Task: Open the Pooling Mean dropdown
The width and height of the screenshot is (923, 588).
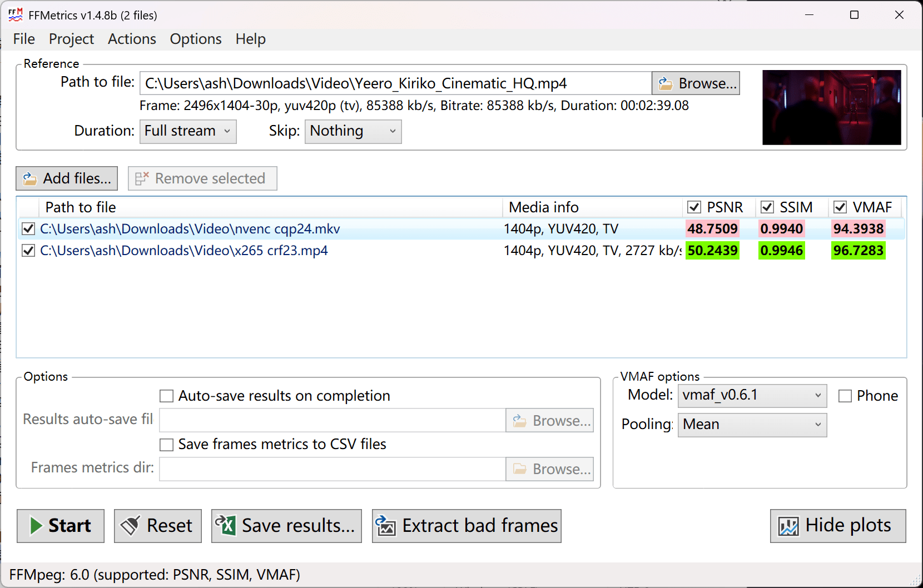Action: (x=752, y=425)
